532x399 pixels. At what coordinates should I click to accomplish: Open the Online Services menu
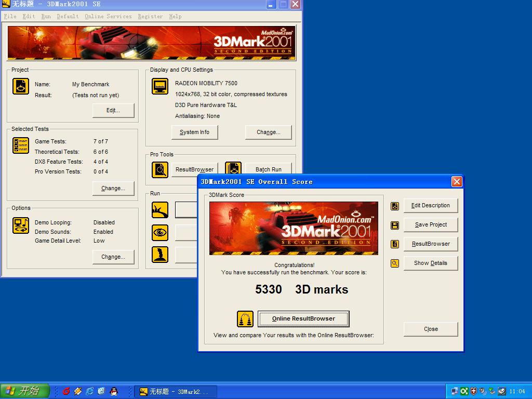pos(108,16)
